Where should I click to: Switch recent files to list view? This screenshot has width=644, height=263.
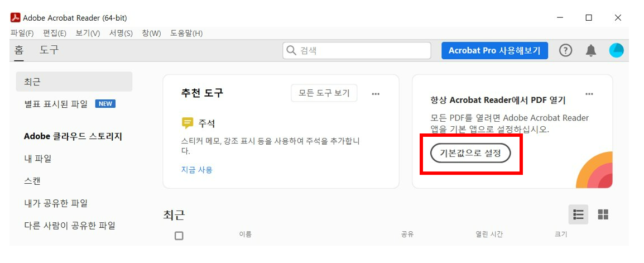[x=578, y=214]
